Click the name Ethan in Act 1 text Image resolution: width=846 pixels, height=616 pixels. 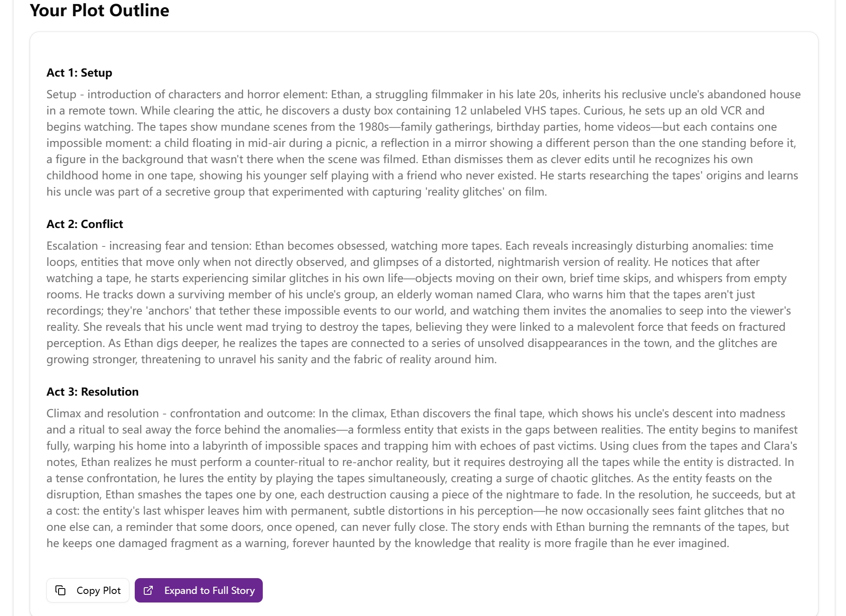[345, 94]
